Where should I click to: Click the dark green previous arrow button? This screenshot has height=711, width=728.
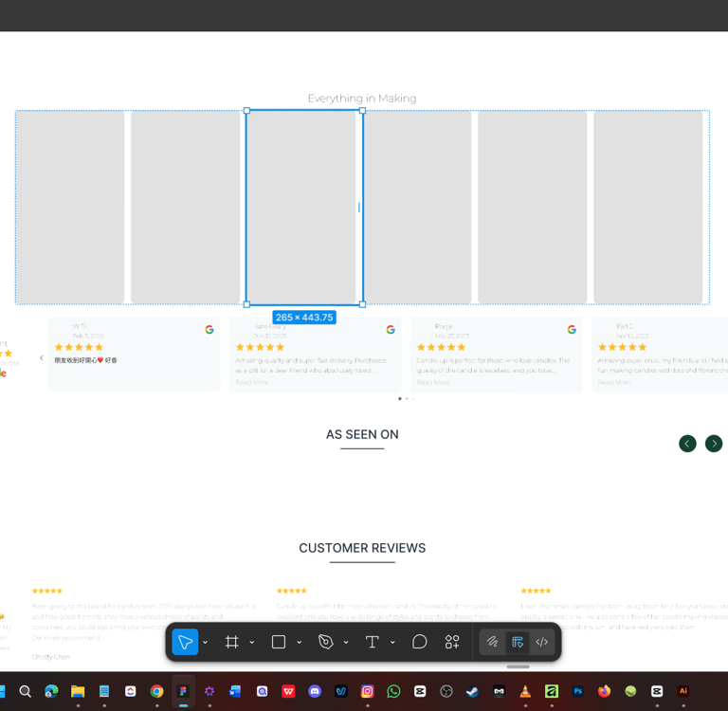click(687, 444)
